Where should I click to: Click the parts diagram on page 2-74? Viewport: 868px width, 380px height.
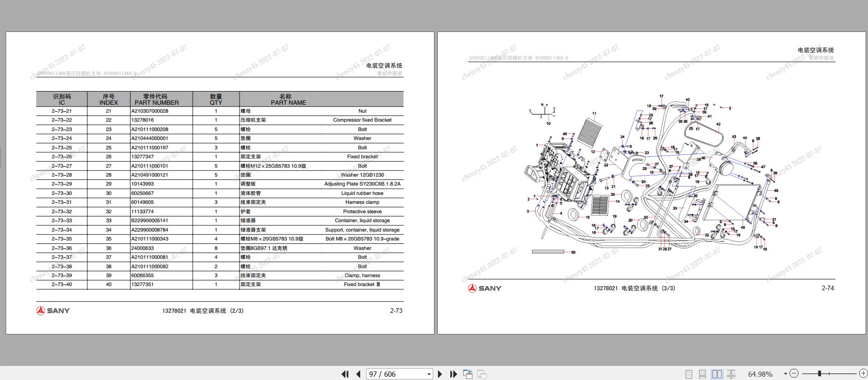652,178
